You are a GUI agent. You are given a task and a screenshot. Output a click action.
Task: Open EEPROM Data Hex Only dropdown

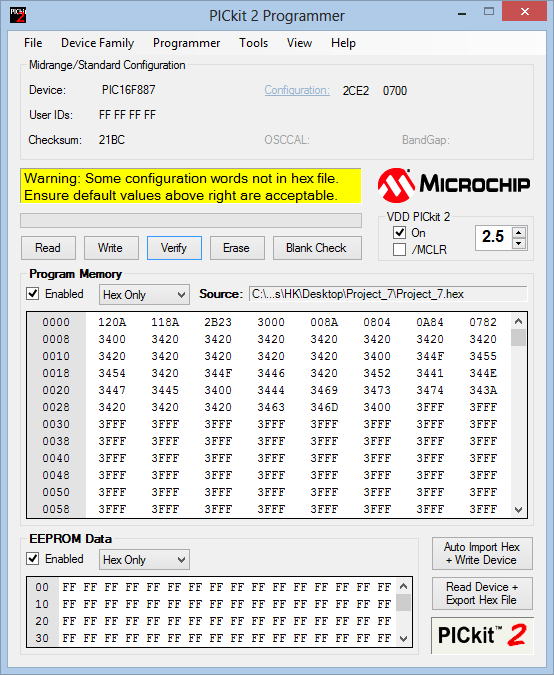pos(144,560)
